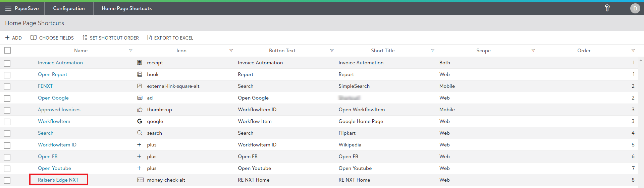The image size is (644, 188).
Task: Click the Add plus icon
Action: [x=7, y=38]
